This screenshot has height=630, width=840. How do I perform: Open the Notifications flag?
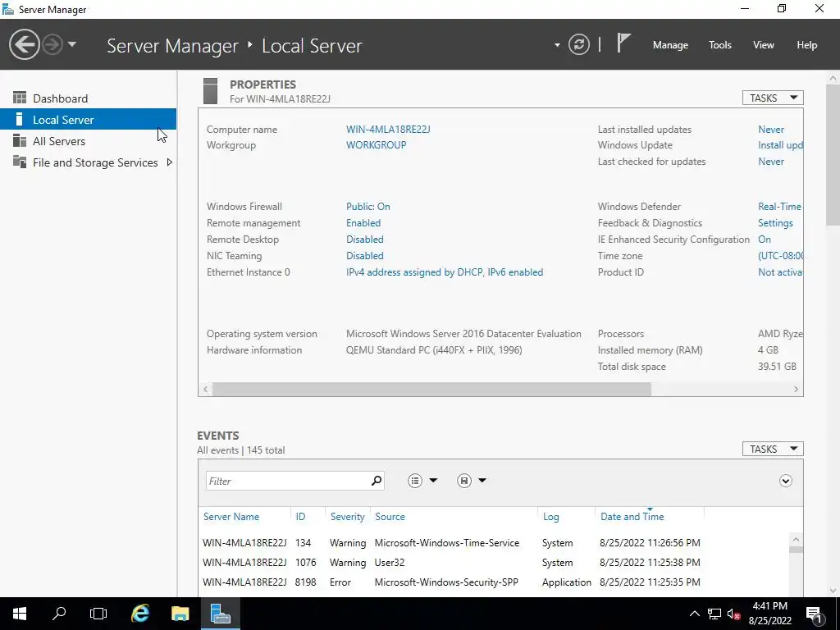click(x=623, y=43)
